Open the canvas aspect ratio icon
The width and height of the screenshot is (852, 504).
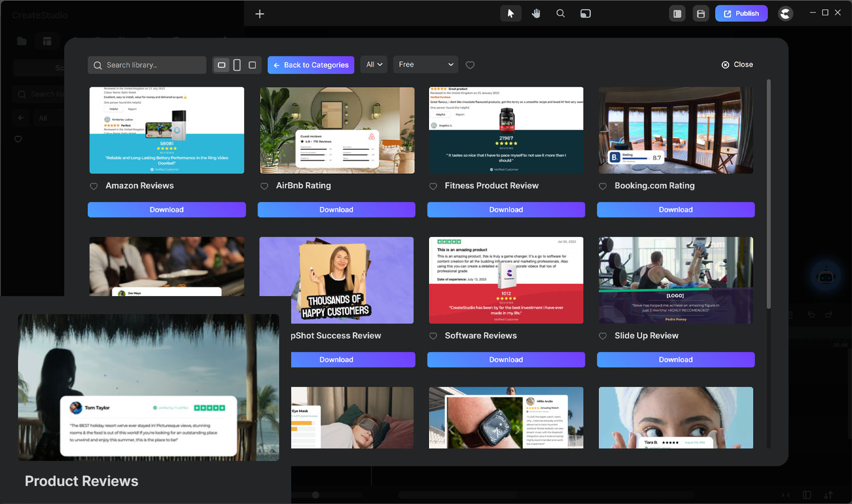point(585,14)
